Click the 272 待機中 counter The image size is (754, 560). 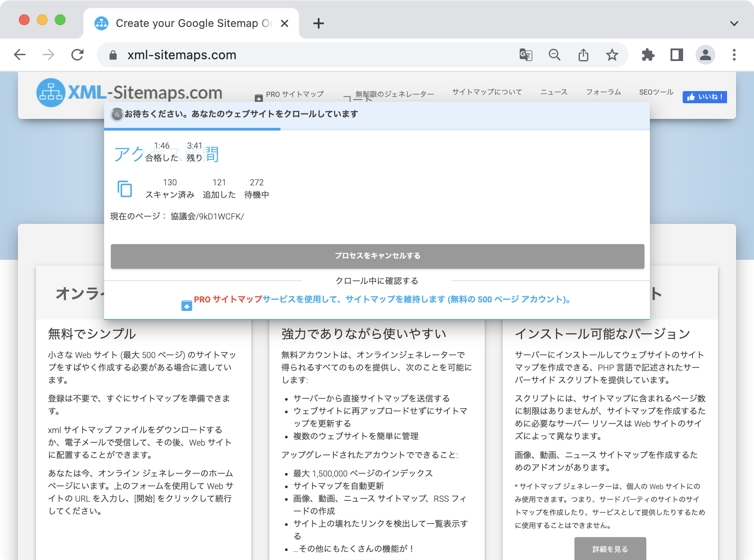click(257, 188)
